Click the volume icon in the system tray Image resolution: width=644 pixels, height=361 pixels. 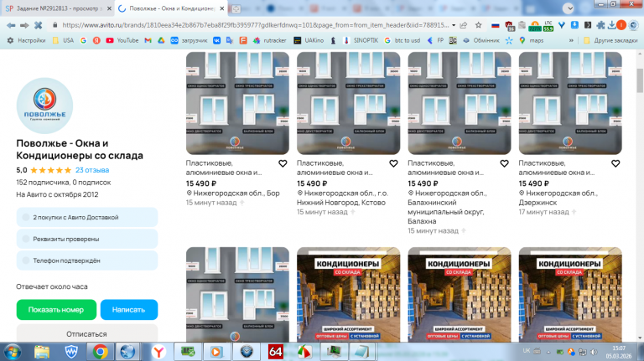(594, 352)
